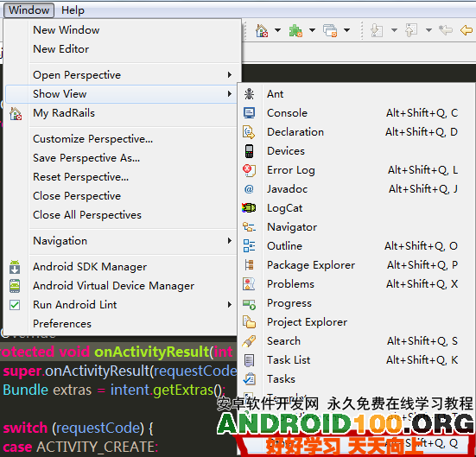
Task: Click the previous annotation toolbar icon
Action: 411,30
